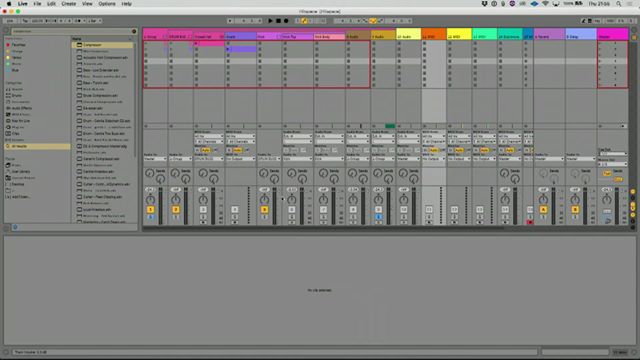Toggle B Delay return activator

coord(575,209)
